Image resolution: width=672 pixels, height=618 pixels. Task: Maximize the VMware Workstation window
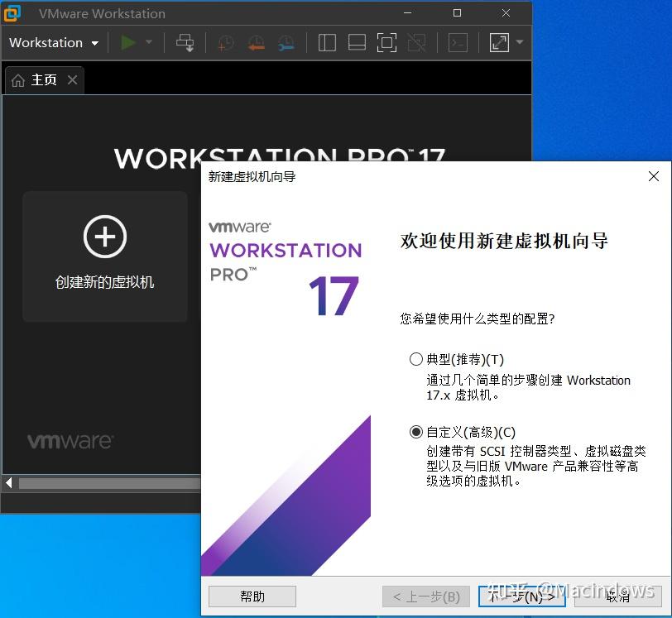pyautogui.click(x=458, y=13)
